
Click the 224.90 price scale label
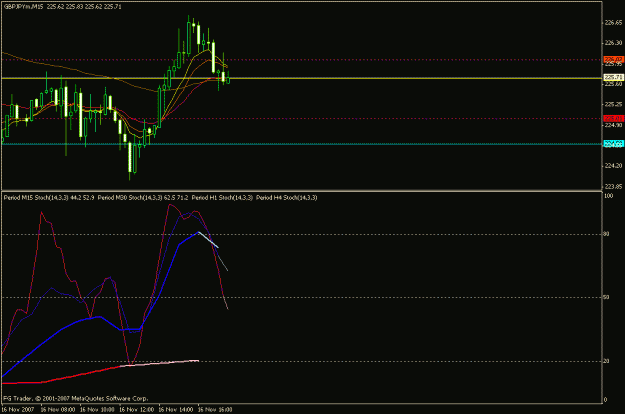coord(613,125)
